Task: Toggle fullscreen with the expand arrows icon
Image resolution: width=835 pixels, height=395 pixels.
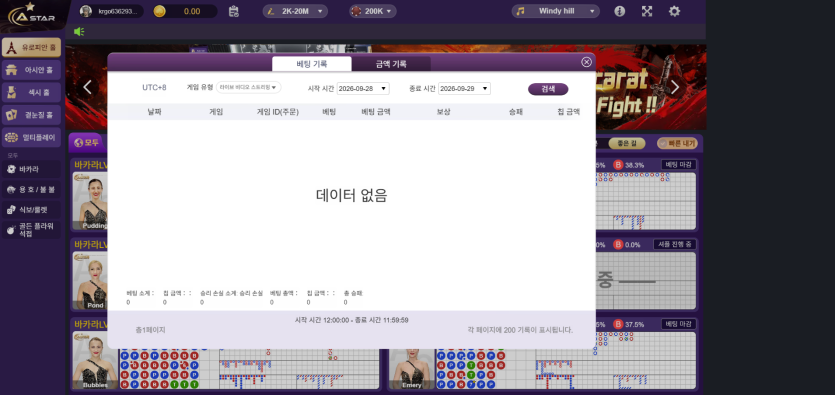Action: pyautogui.click(x=646, y=11)
